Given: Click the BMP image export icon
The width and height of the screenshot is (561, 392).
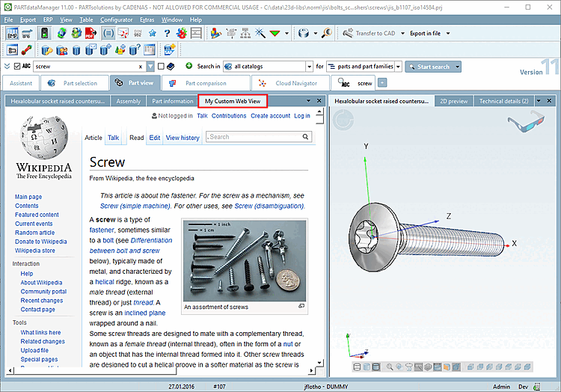Looking at the screenshot, I should tap(13, 34).
